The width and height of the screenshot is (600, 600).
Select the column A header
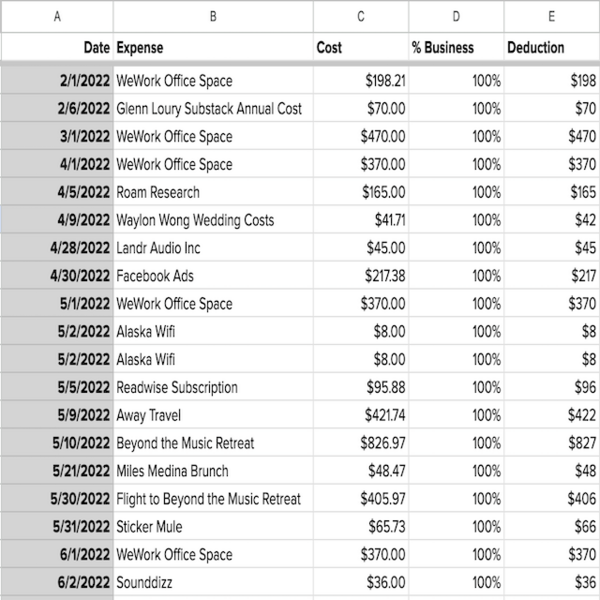coord(56,17)
